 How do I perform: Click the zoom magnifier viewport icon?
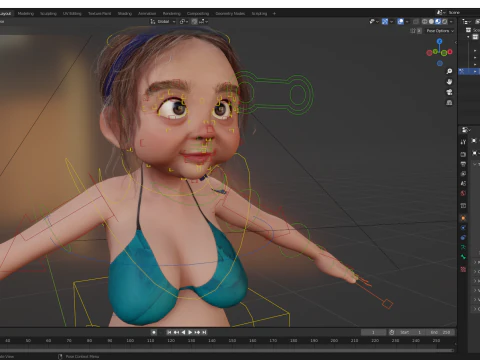449,71
